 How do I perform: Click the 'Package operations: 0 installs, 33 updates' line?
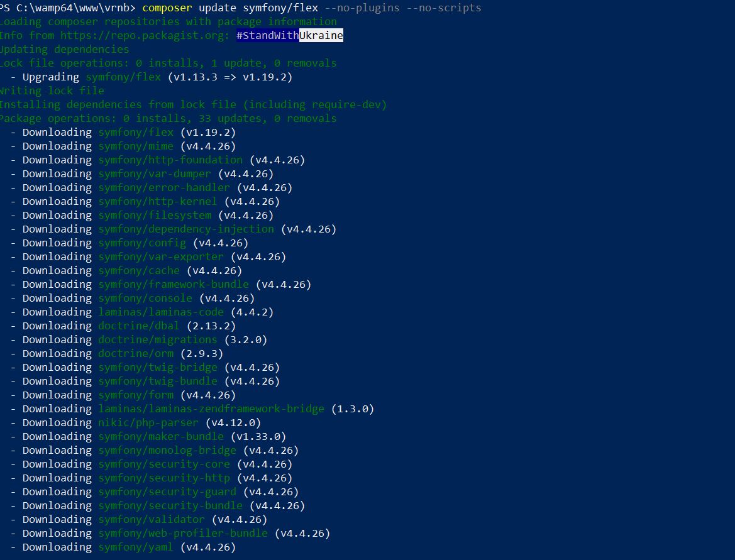click(x=169, y=119)
